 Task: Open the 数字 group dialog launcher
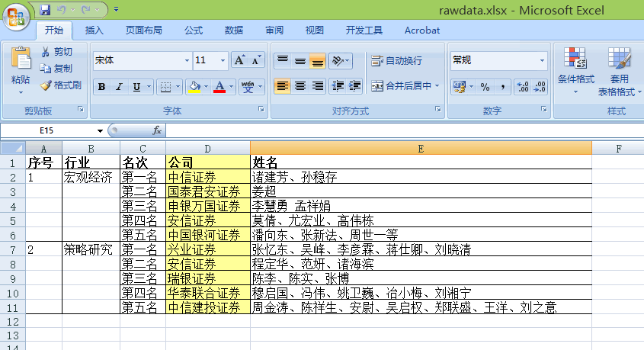click(x=544, y=109)
